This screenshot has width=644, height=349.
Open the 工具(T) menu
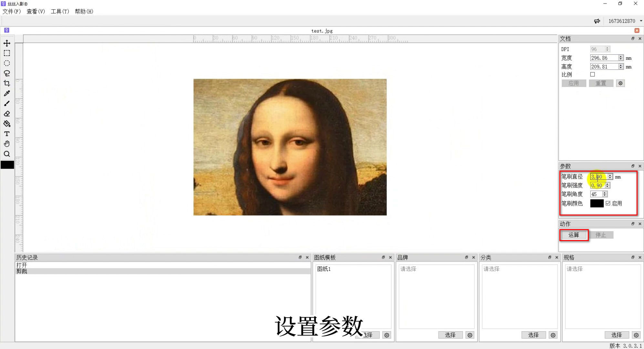point(60,11)
